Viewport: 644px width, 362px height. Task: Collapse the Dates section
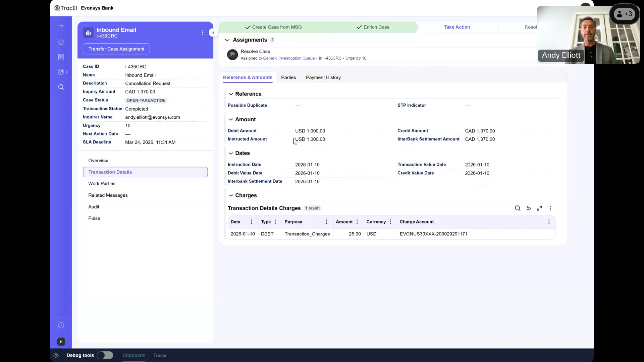[231, 153]
